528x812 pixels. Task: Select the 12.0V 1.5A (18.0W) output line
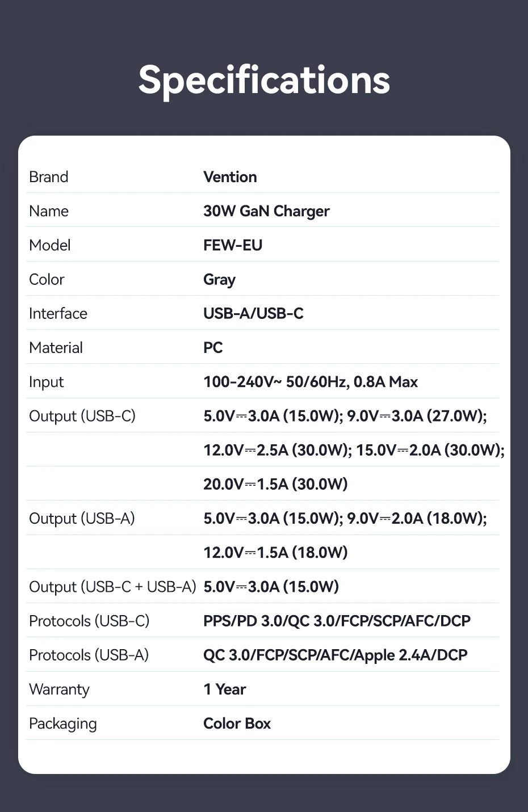(x=275, y=553)
